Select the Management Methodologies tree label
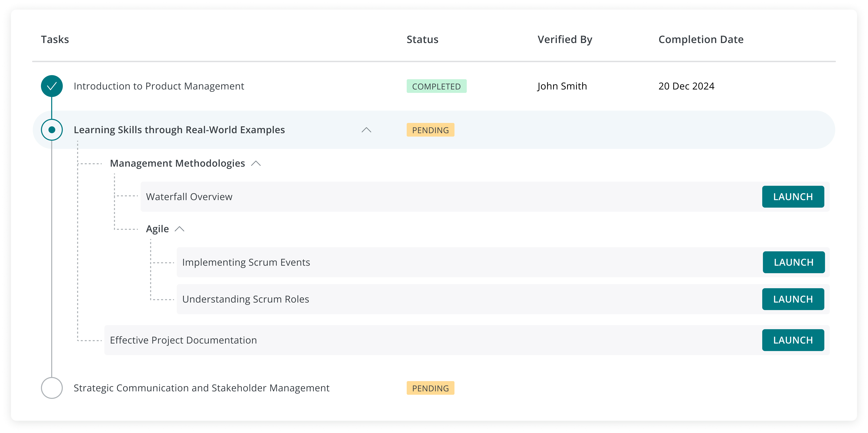 coord(177,164)
